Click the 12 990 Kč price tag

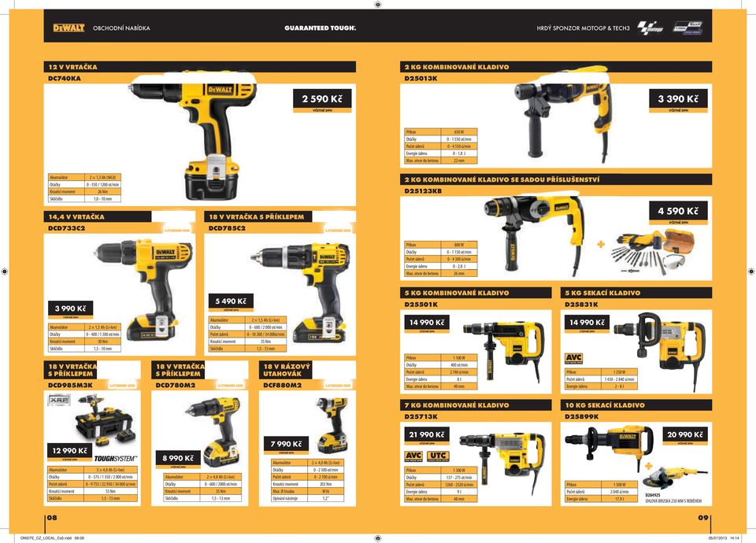pyautogui.click(x=70, y=452)
